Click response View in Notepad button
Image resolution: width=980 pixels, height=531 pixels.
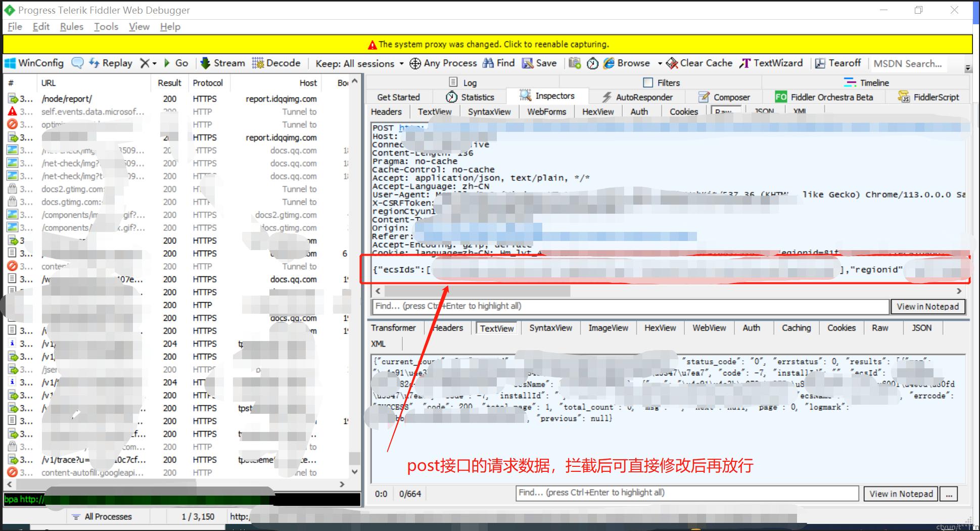coord(901,494)
